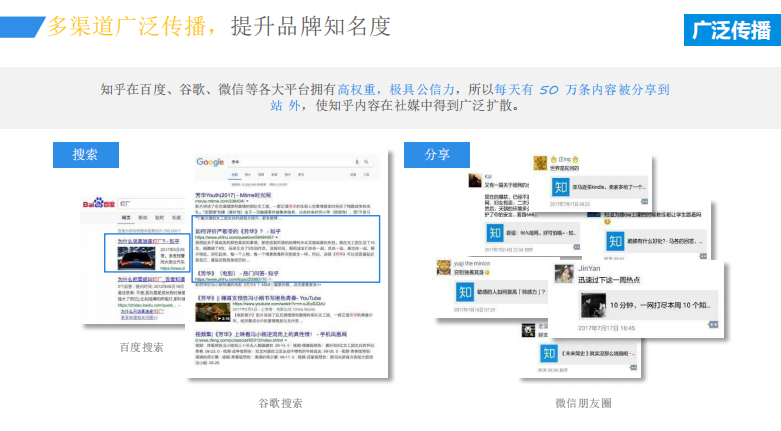Click Zhihu icon in Kai's shared card
This screenshot has width=781, height=431.
[x=495, y=233]
